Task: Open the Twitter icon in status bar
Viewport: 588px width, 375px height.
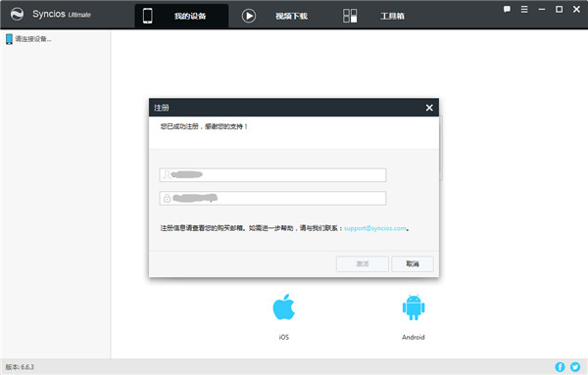Action: (x=575, y=367)
